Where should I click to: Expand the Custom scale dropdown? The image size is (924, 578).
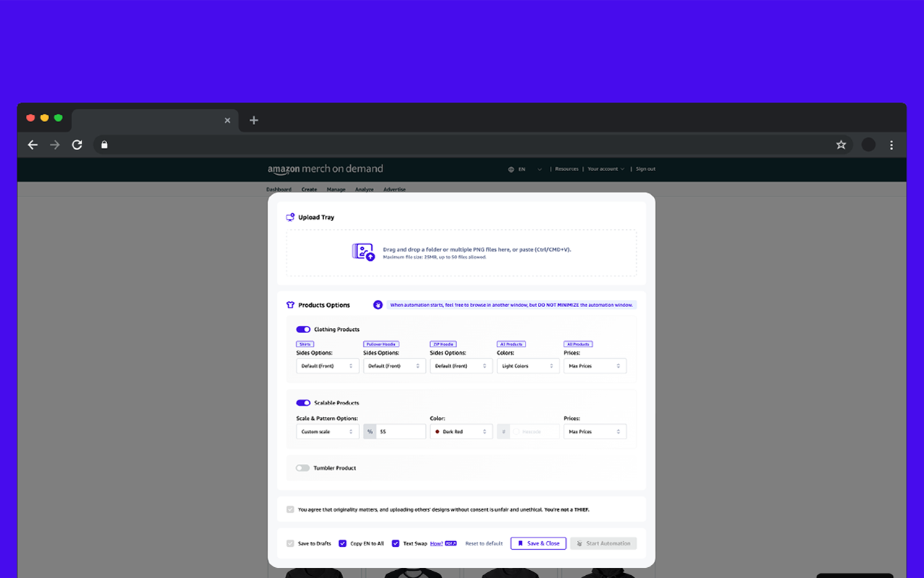(328, 431)
